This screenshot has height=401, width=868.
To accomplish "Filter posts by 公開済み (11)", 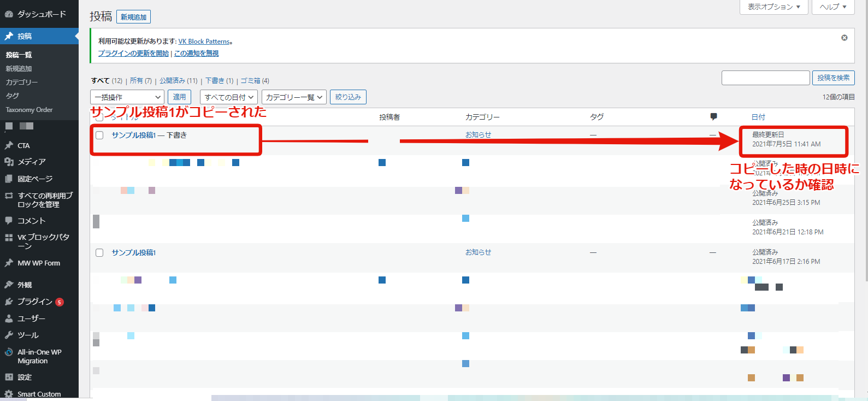I will coord(179,80).
